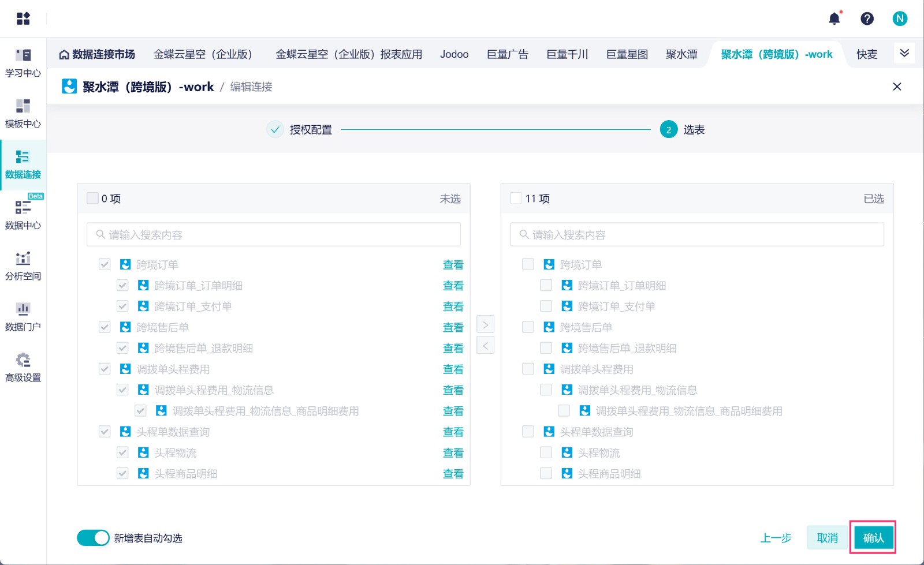The width and height of the screenshot is (924, 565).
Task: Open 数据连接市场 tab
Action: coord(97,54)
